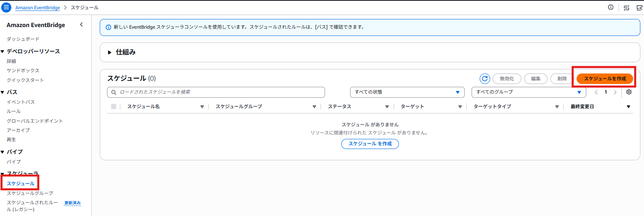This screenshot has height=216, width=644.
Task: Click the 更新済み badge link
Action: (x=73, y=203)
